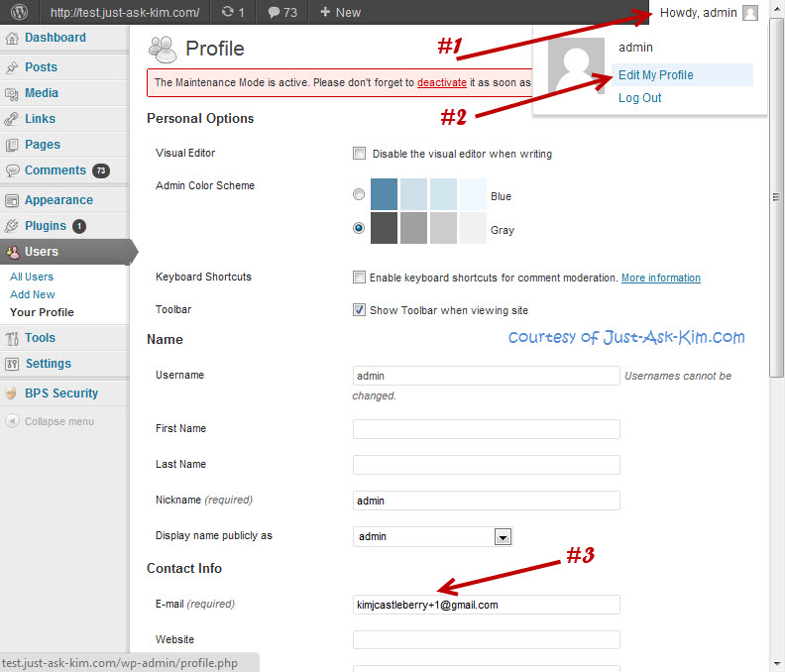Click More information link
Image resolution: width=785 pixels, height=672 pixels.
point(661,278)
